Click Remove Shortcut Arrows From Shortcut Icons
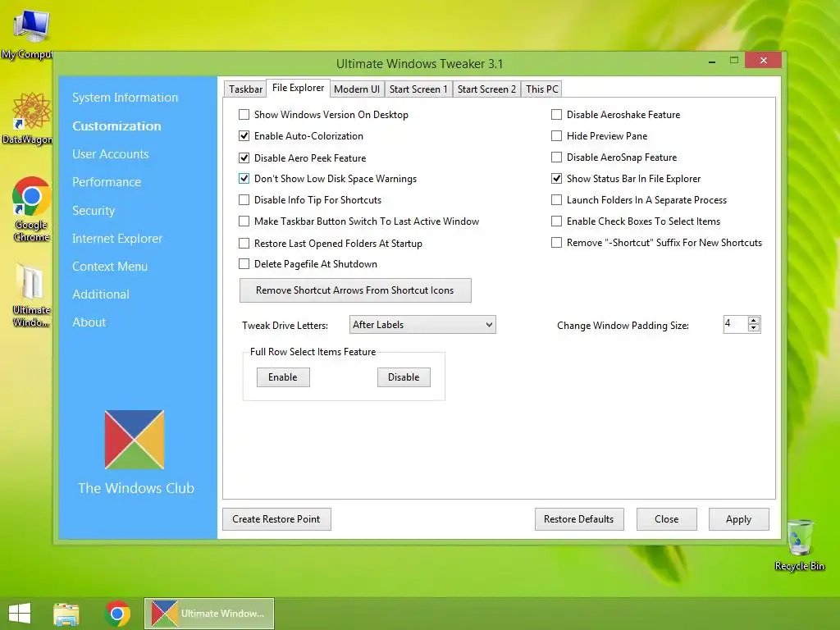The image size is (840, 630). click(x=355, y=290)
